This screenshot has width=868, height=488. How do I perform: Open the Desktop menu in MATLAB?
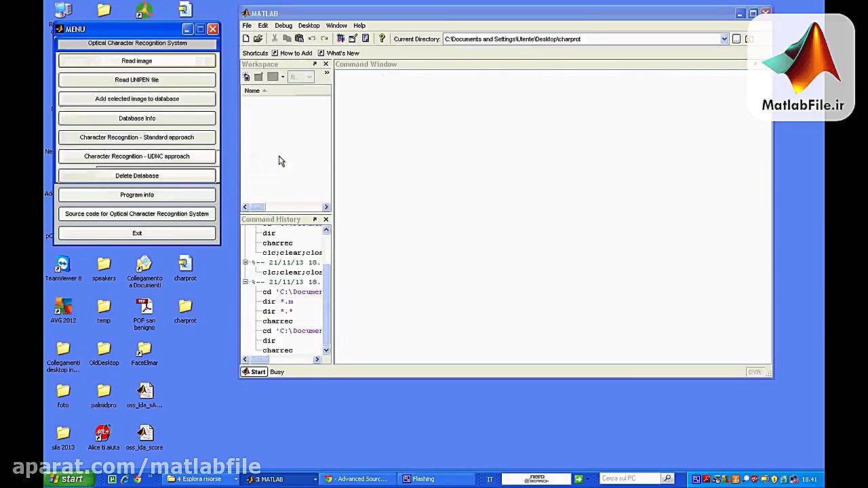tap(309, 26)
